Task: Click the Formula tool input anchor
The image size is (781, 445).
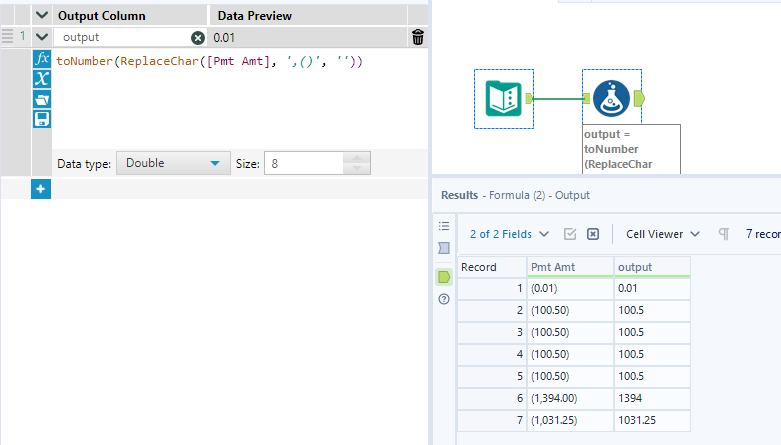Action: tap(587, 99)
